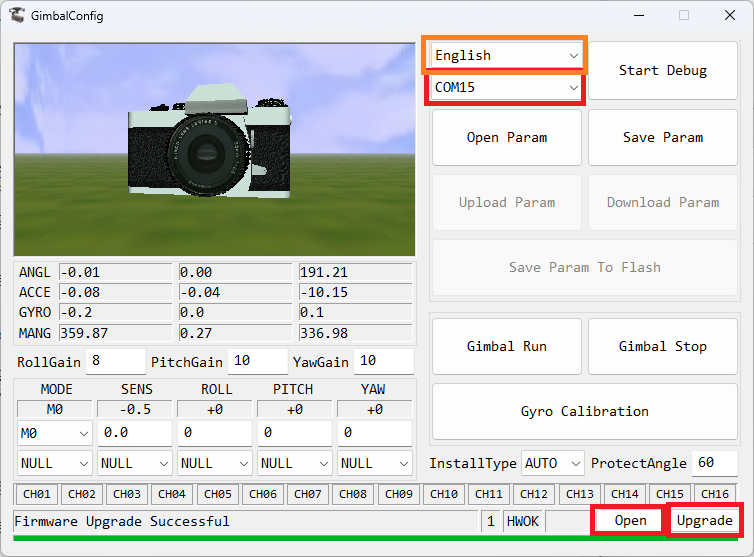Image resolution: width=754 pixels, height=557 pixels.
Task: Click the Start Debug button
Action: pyautogui.click(x=662, y=71)
